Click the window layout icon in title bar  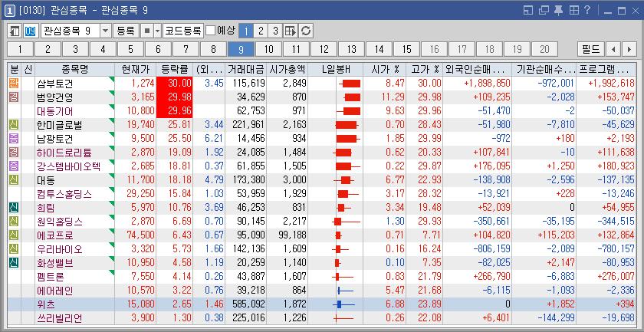[x=527, y=10]
